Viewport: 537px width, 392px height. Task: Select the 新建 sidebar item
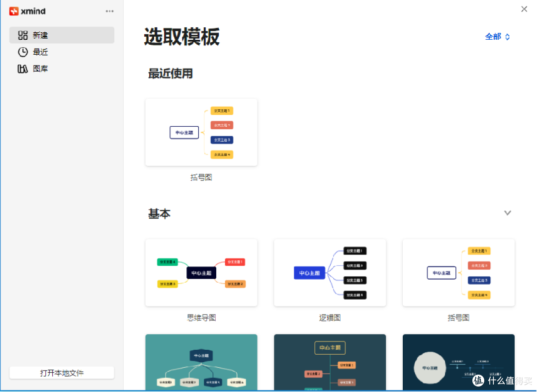pyautogui.click(x=62, y=35)
